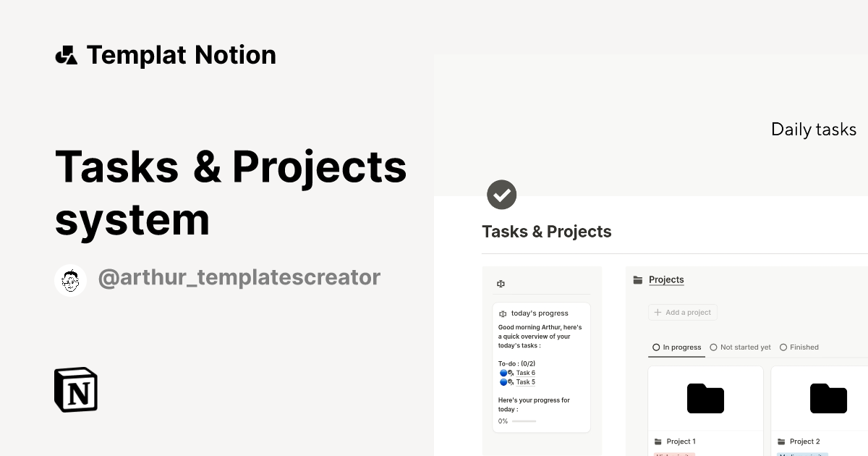Switch to the In progress tab view

pyautogui.click(x=681, y=347)
